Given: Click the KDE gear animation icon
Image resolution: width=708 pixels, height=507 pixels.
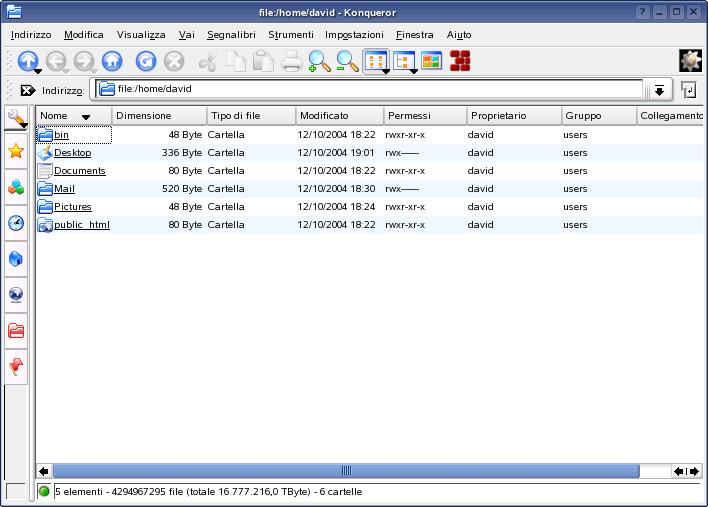Looking at the screenshot, I should (x=690, y=60).
